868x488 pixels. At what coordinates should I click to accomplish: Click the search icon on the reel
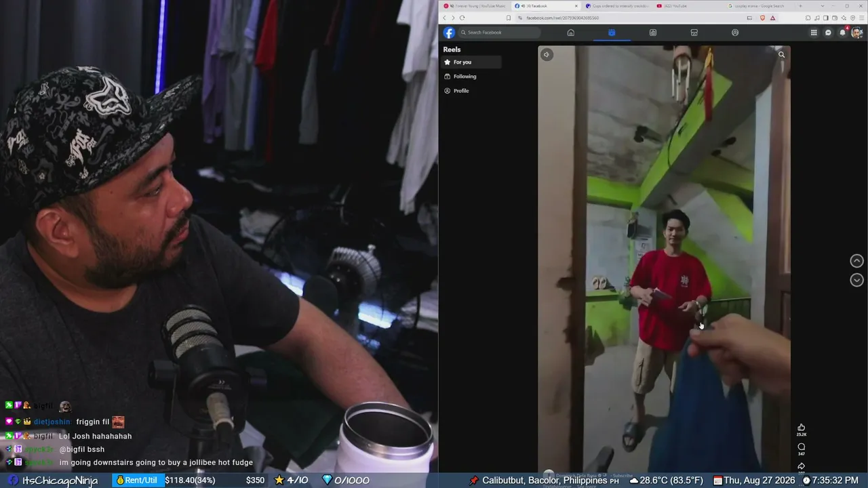pos(781,55)
